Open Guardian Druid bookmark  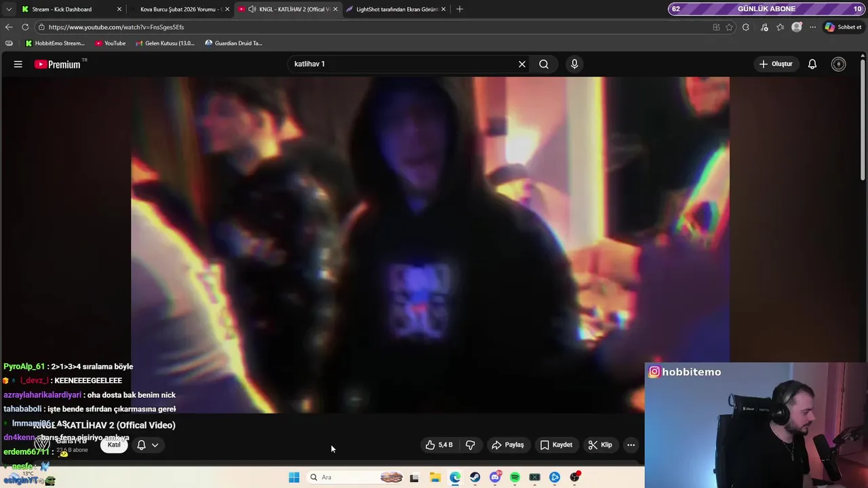234,43
